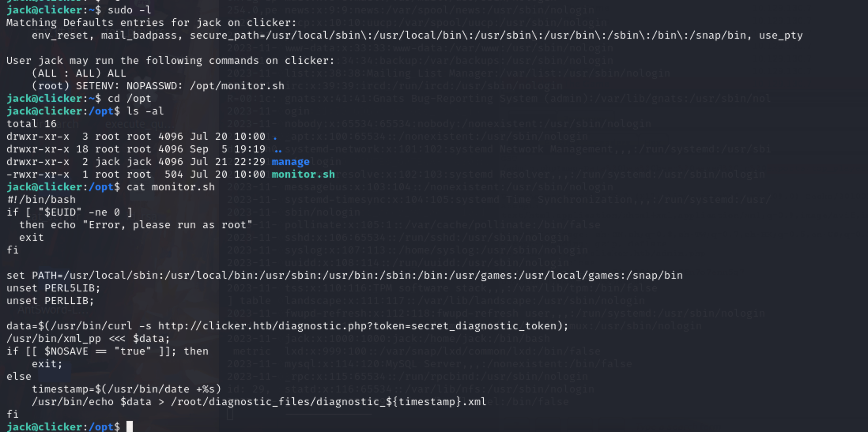This screenshot has width=868, height=432.
Task: Click the "unset PERL5LIB;" line
Action: [x=53, y=288]
